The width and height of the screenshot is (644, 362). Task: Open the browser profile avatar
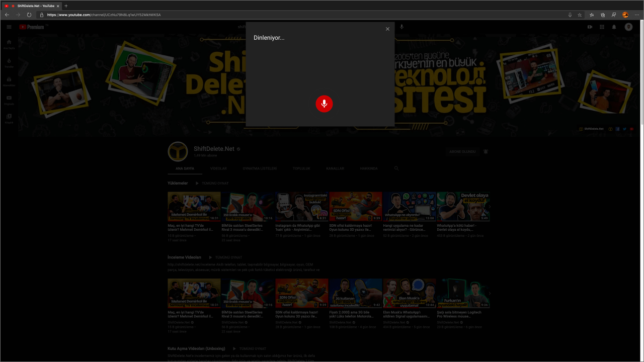pyautogui.click(x=625, y=15)
